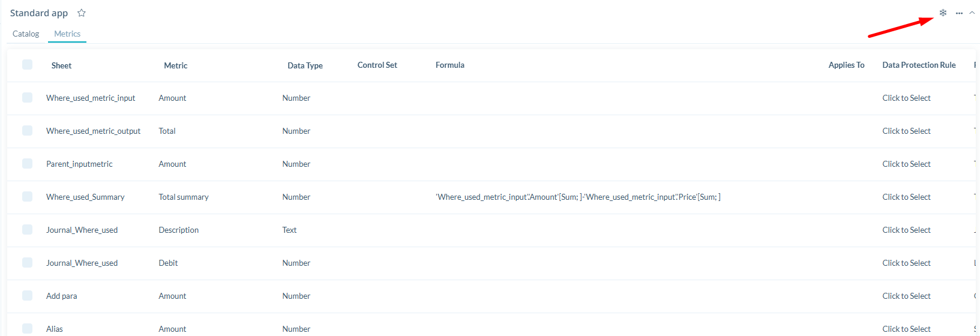This screenshot has height=336, width=980.
Task: Open Click to Select for Debit metric
Action: [906, 263]
